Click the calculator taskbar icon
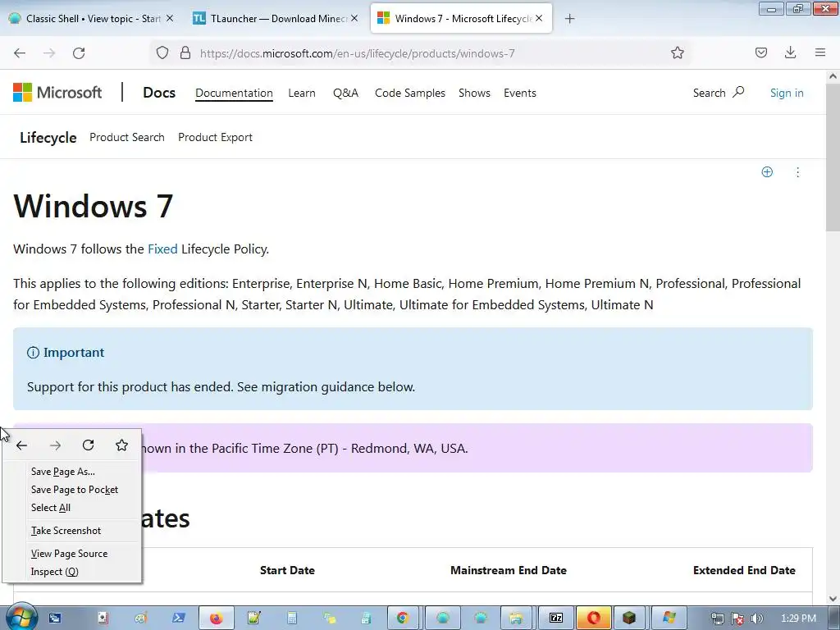The height and width of the screenshot is (630, 840). 292,619
